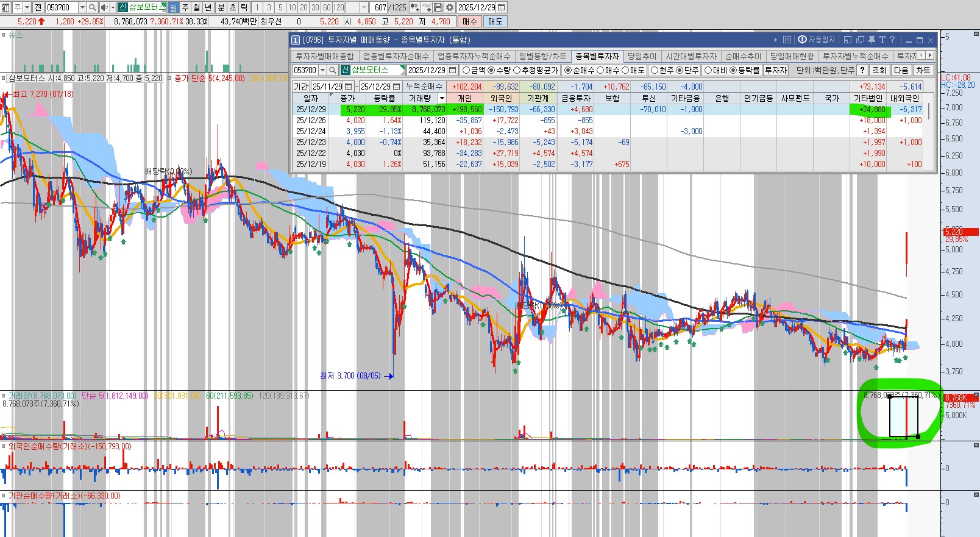Click the window copy icon in title bar
Image resolution: width=980 pixels, height=537 pixels.
coord(860,40)
